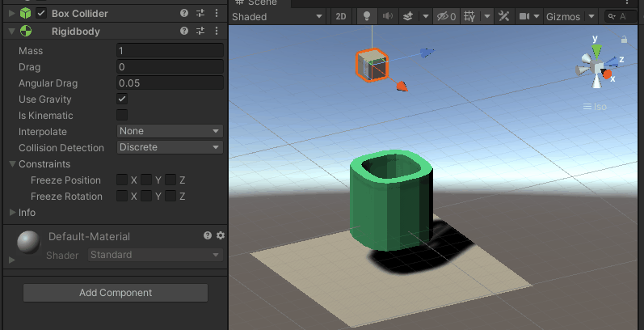The height and width of the screenshot is (330, 644).
Task: Open Box Collider three-dot menu
Action: coord(217,13)
